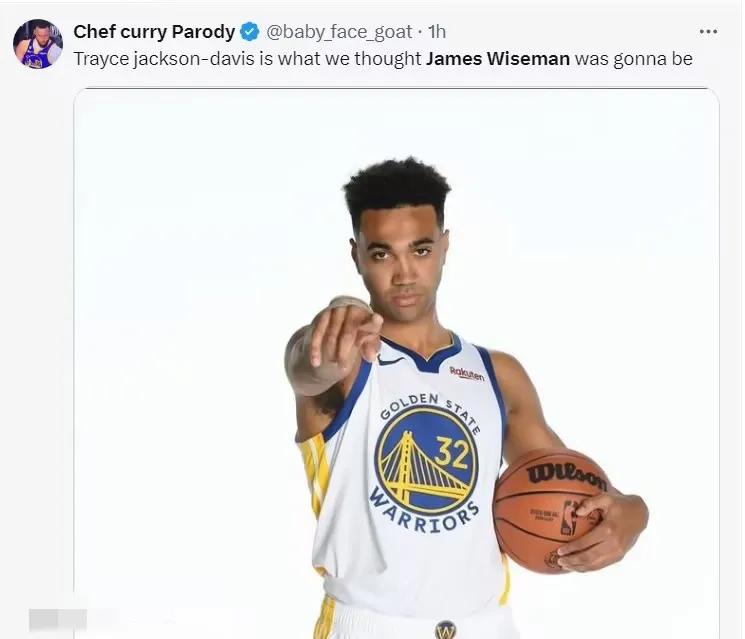Open the tweet's three-dot more options menu

[708, 32]
